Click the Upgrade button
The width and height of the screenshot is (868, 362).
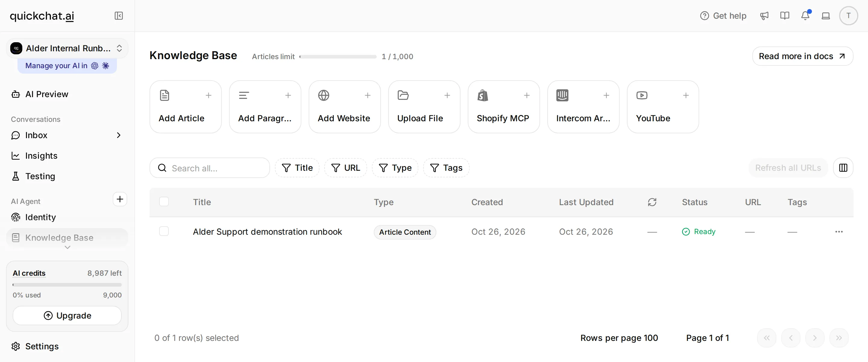tap(67, 316)
